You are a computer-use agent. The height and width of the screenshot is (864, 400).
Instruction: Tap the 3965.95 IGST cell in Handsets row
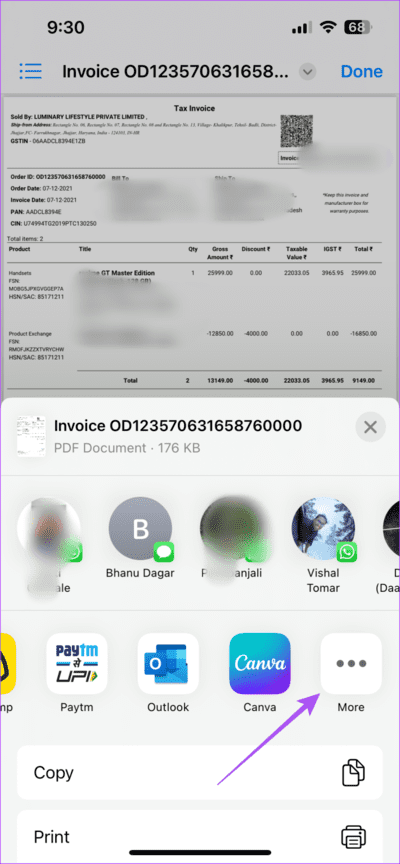[332, 273]
